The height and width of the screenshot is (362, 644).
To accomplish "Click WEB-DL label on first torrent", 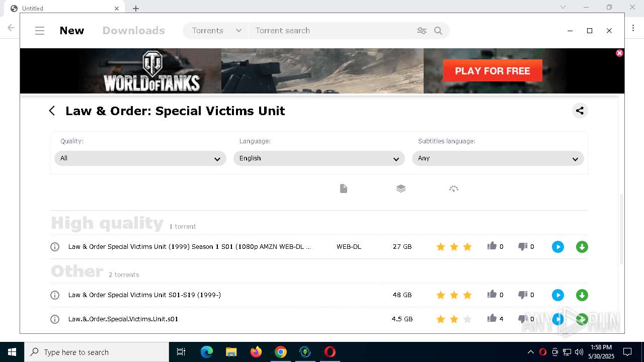I will tap(349, 247).
